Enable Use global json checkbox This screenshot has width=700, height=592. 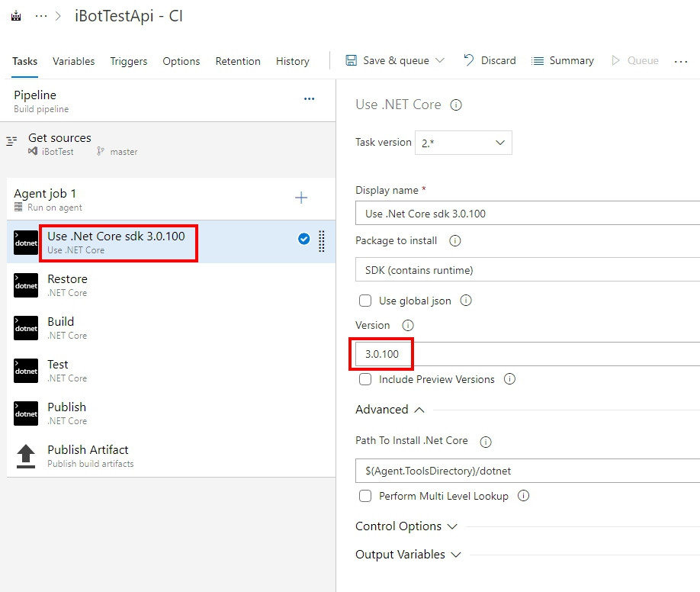pyautogui.click(x=365, y=301)
